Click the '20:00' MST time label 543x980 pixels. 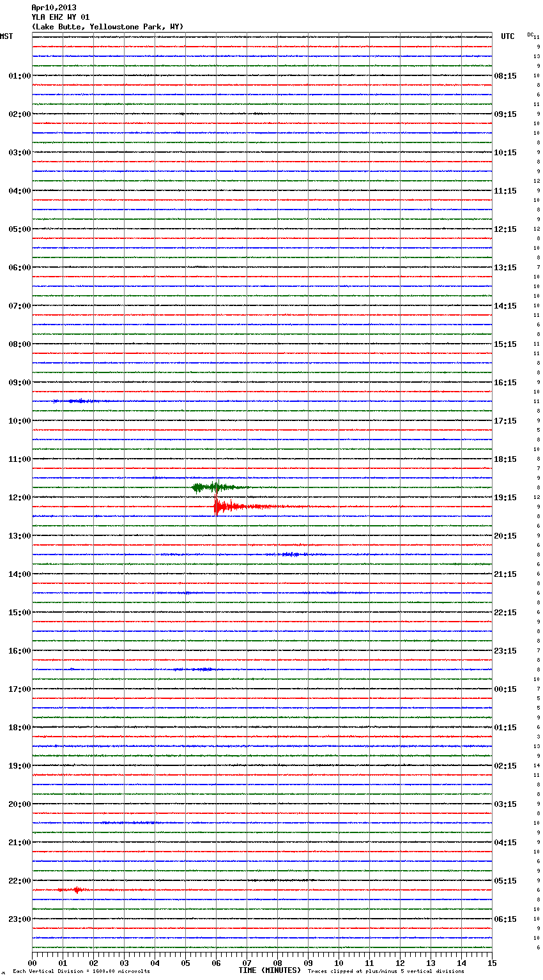pyautogui.click(x=20, y=804)
